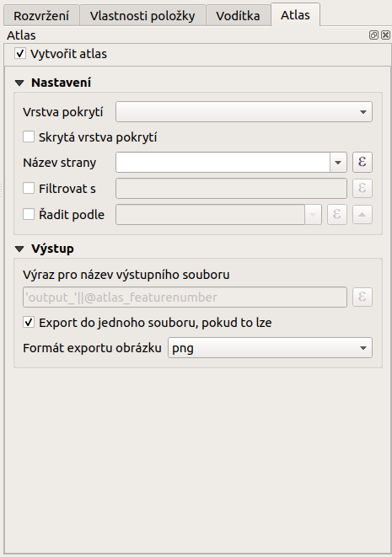Image resolution: width=392 pixels, height=557 pixels.
Task: Click sort direction arrow button
Action: point(362,214)
